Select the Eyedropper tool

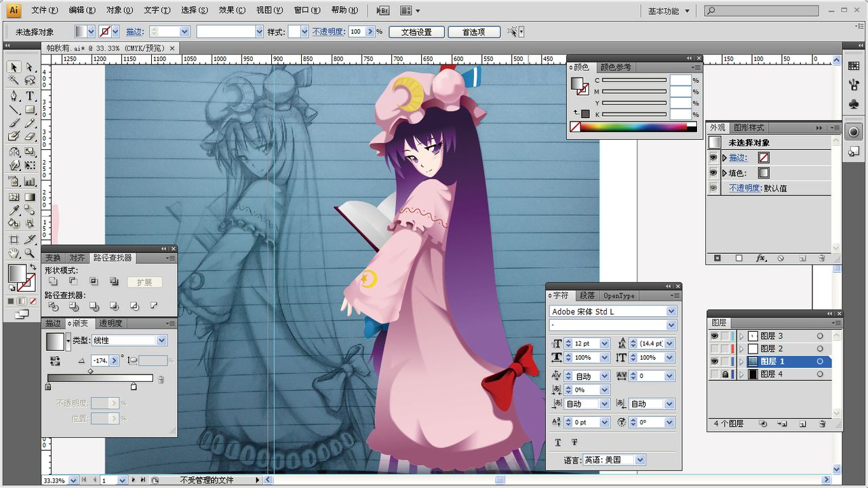coord(14,210)
